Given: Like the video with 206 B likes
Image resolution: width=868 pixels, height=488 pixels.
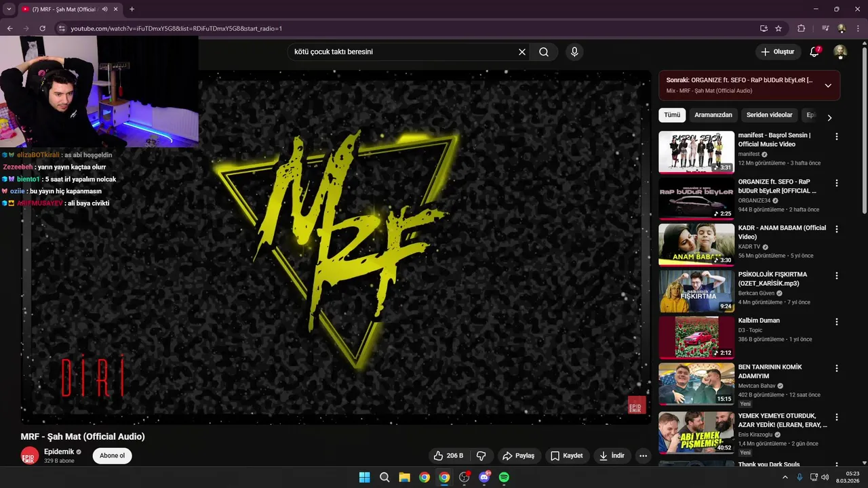Looking at the screenshot, I should tap(448, 455).
